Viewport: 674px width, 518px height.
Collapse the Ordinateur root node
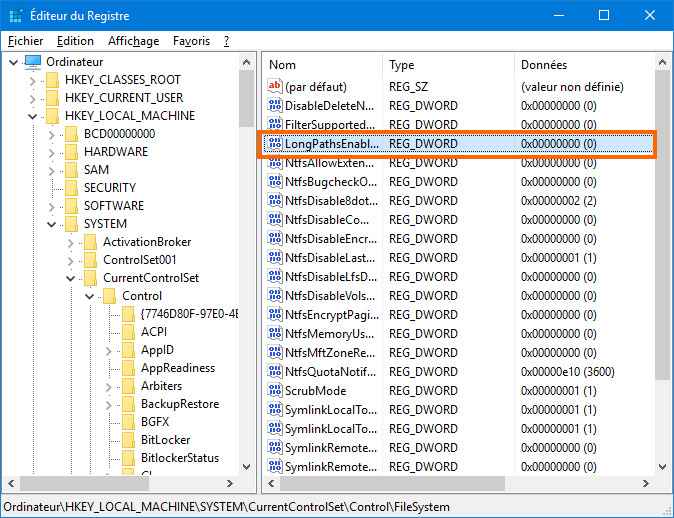(x=13, y=62)
